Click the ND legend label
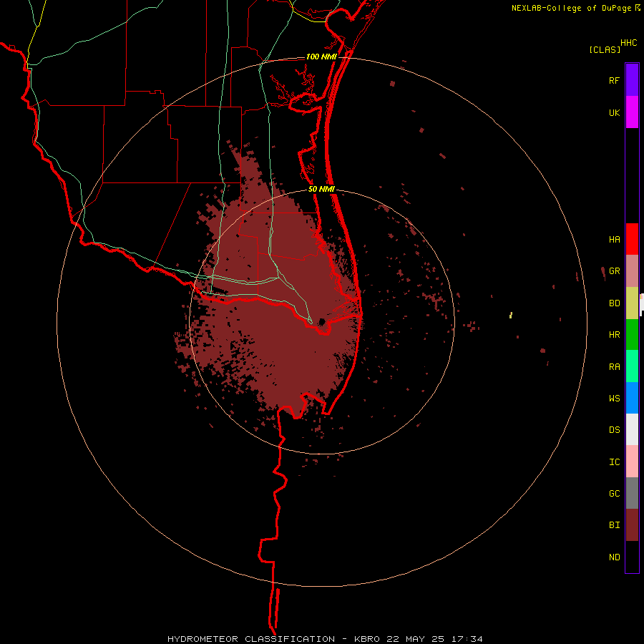Image resolution: width=644 pixels, height=644 pixels. (x=614, y=557)
